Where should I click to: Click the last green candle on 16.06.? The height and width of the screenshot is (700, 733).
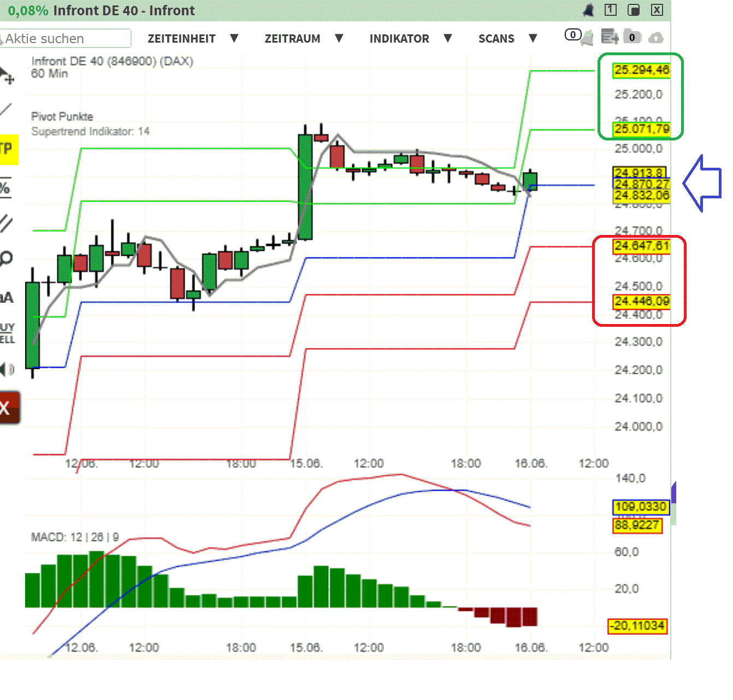530,181
